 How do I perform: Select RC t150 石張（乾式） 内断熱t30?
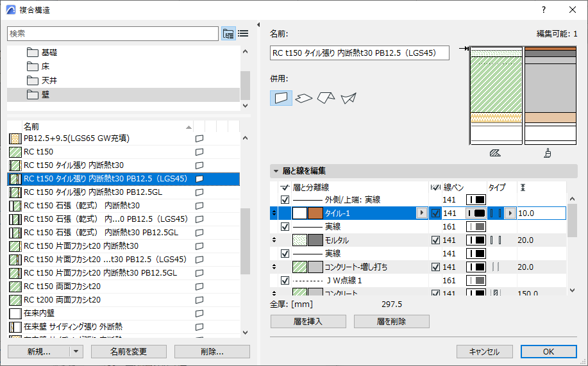pos(124,206)
